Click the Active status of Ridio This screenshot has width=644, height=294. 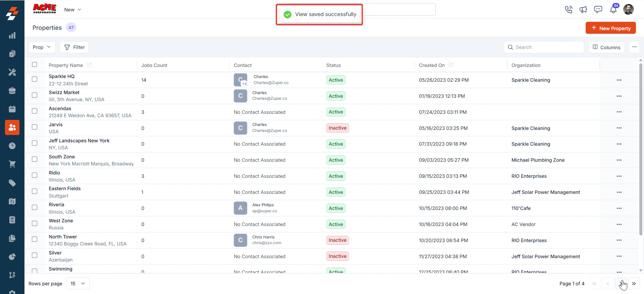pyautogui.click(x=336, y=176)
